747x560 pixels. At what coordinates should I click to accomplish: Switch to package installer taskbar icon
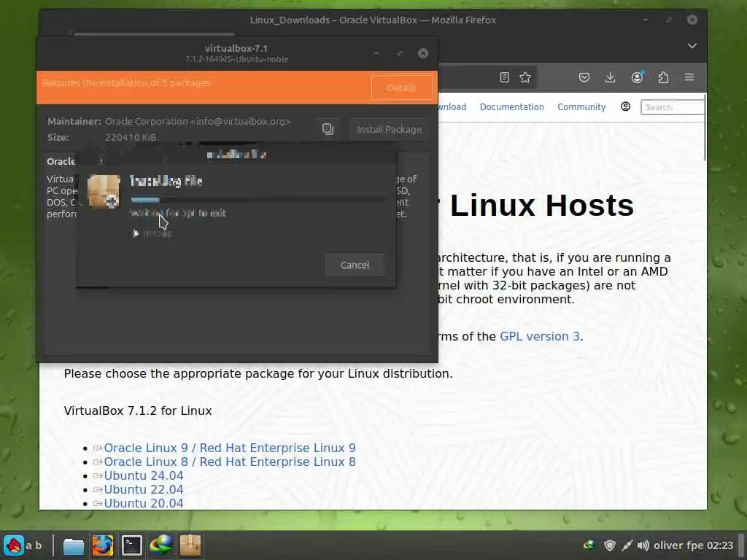tap(190, 545)
